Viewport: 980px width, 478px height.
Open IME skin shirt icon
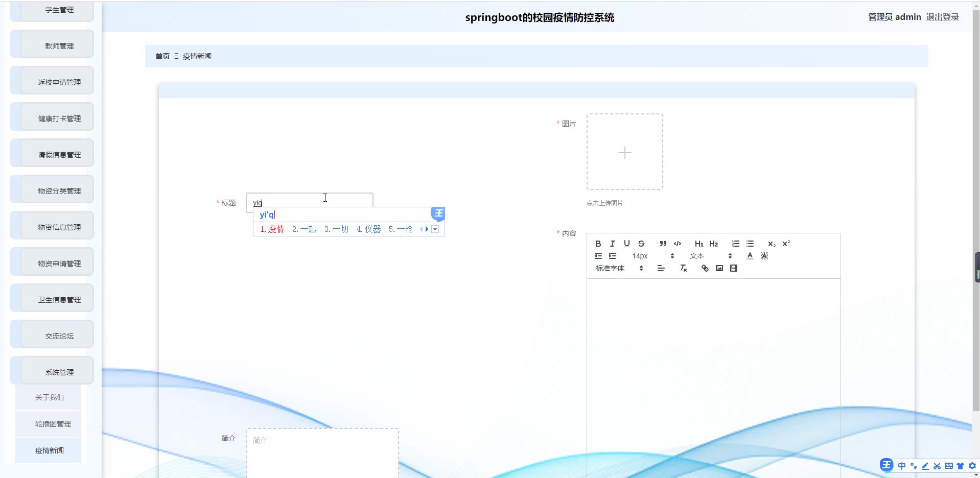[x=960, y=466]
